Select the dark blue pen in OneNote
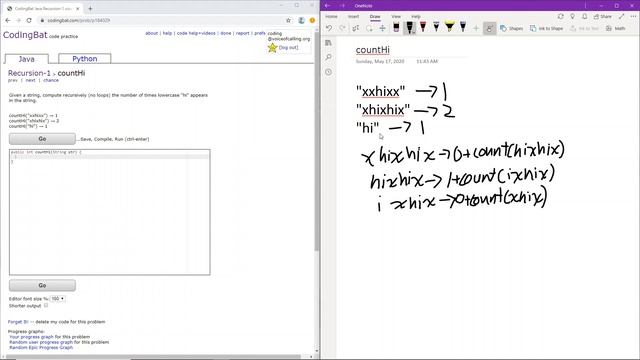Viewport: 640px width, 360px height. click(x=463, y=27)
